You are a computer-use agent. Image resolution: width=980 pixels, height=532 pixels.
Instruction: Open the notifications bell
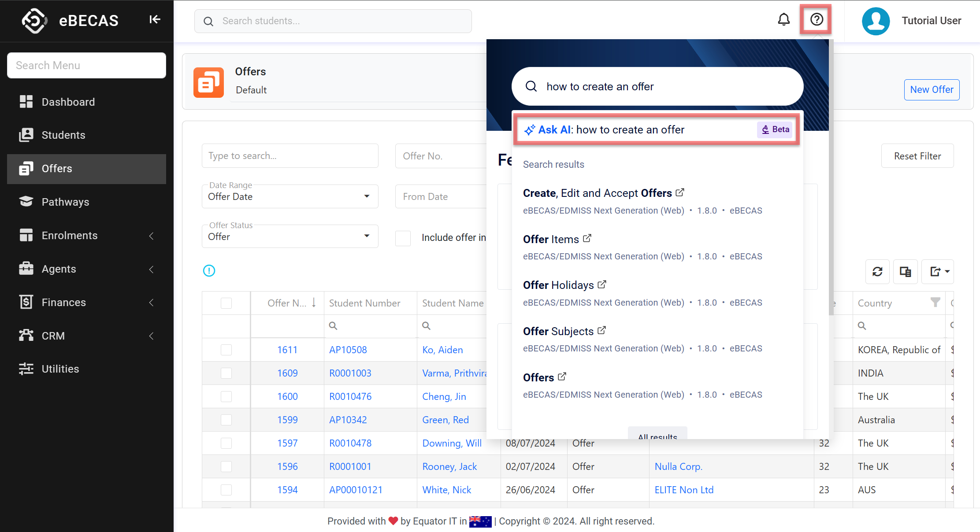coord(783,20)
